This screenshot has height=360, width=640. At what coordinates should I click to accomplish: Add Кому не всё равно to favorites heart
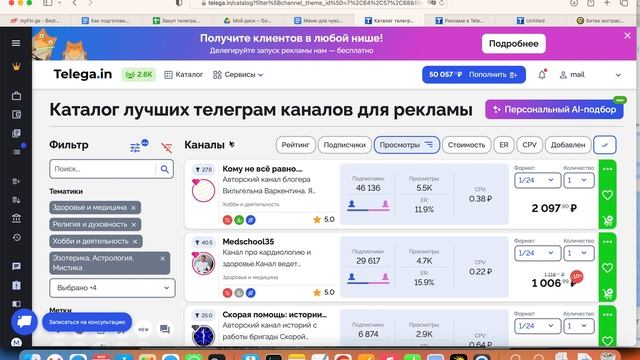coord(607,195)
